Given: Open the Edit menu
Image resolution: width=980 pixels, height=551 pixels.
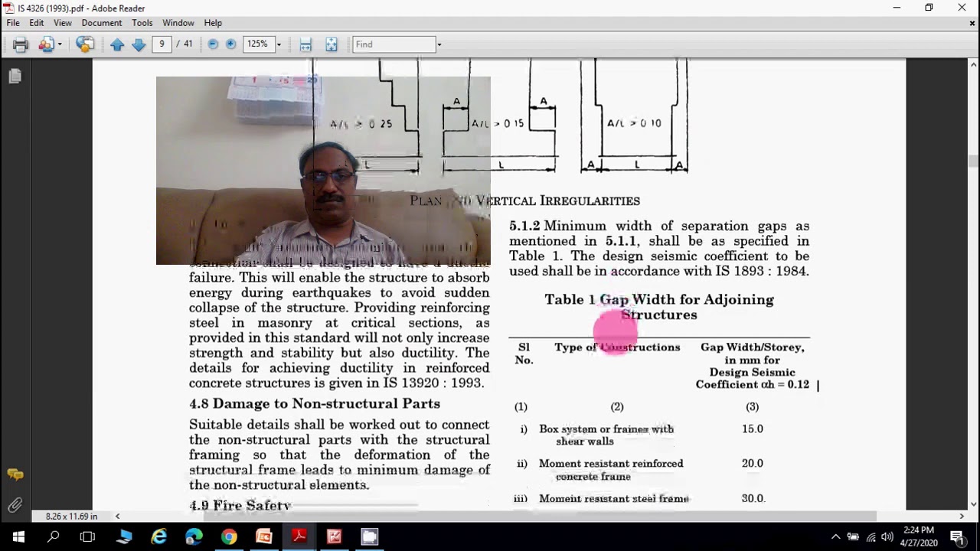Looking at the screenshot, I should [37, 23].
